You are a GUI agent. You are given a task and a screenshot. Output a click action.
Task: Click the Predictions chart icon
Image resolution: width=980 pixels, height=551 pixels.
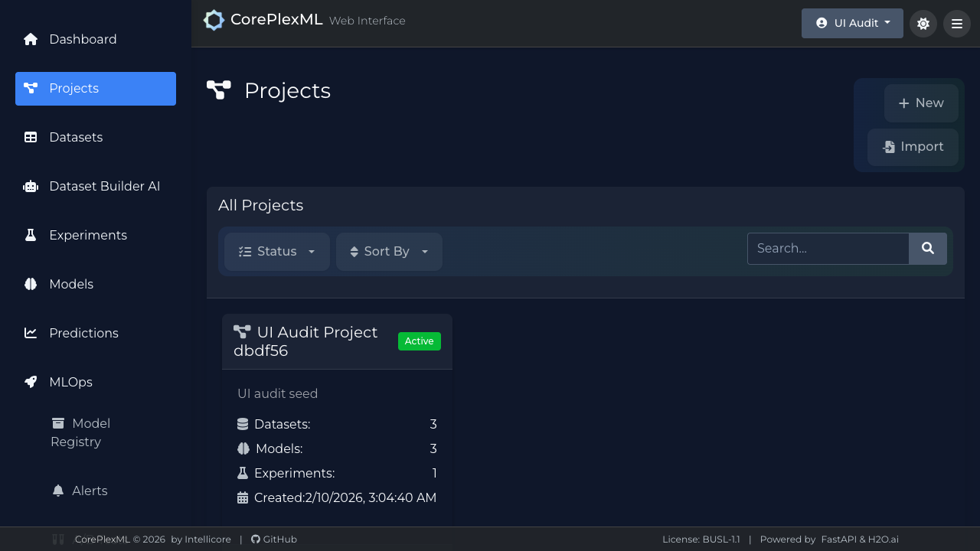[31, 333]
